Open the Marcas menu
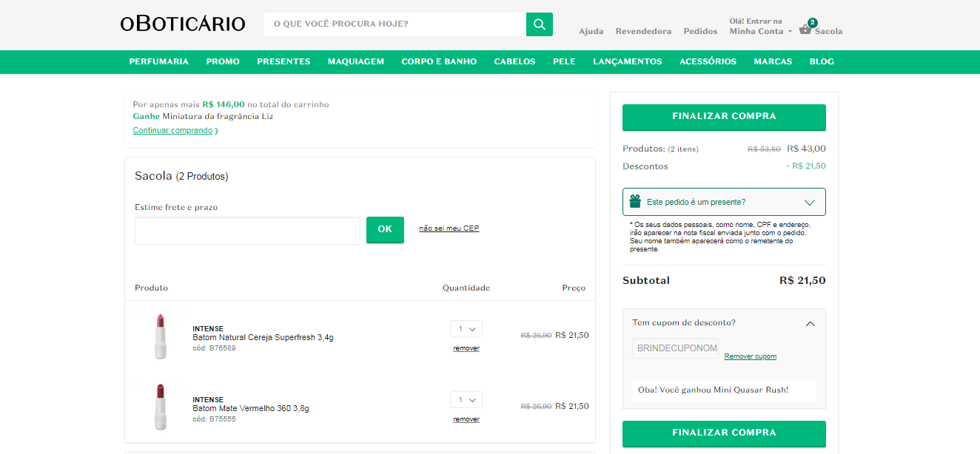The width and height of the screenshot is (980, 454). point(773,61)
